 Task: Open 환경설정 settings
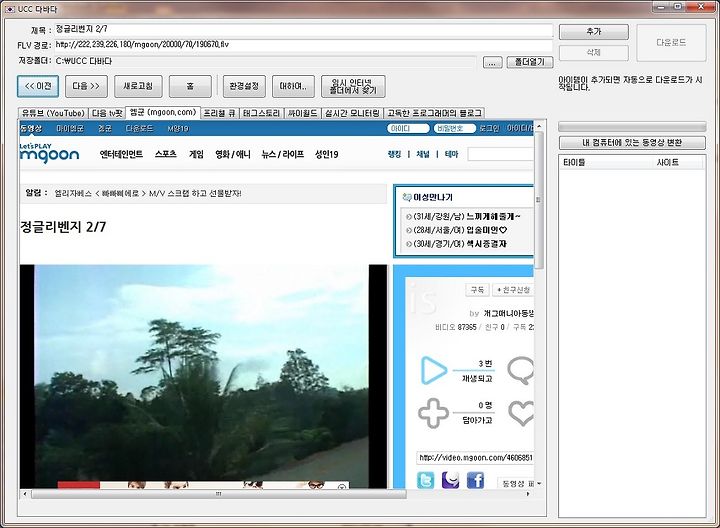click(244, 86)
